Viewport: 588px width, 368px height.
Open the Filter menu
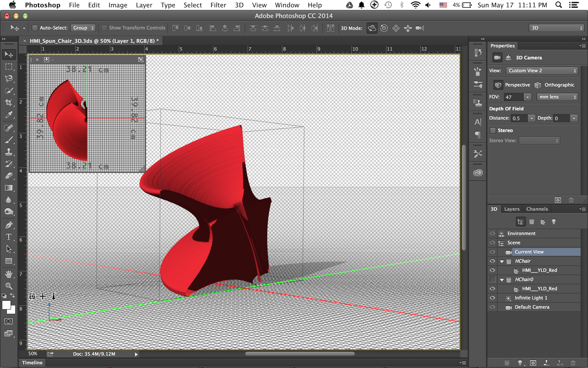tap(218, 5)
